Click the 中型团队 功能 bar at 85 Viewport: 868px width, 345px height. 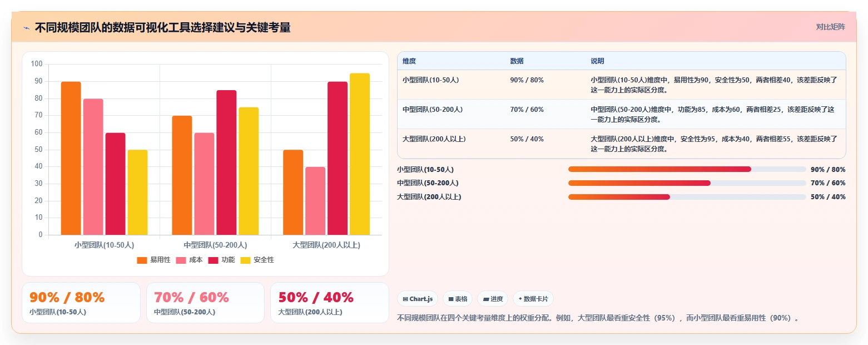point(226,162)
